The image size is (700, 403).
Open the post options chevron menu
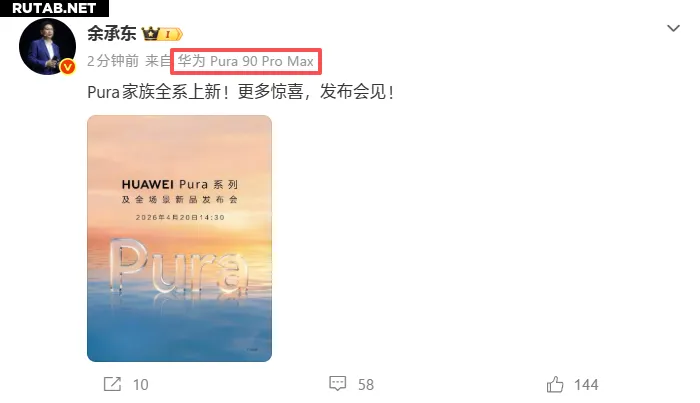pyautogui.click(x=673, y=29)
